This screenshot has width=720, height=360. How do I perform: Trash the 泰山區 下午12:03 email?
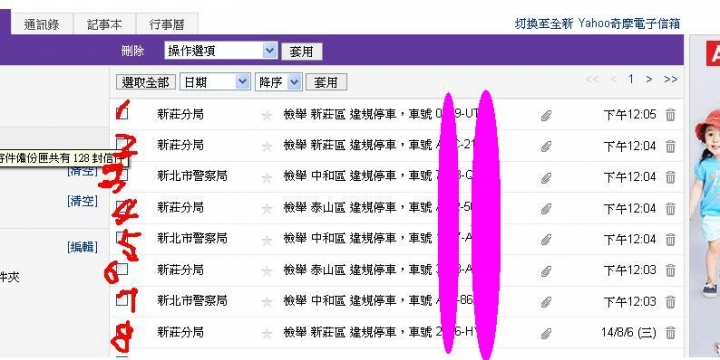click(x=670, y=270)
